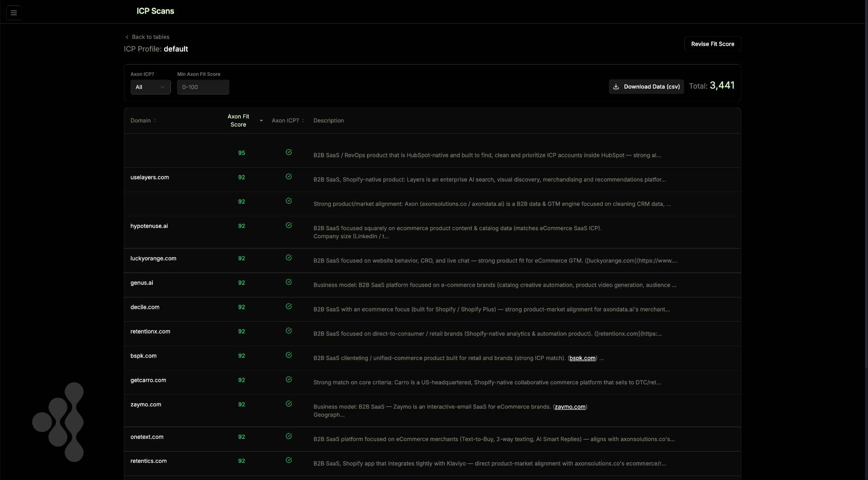Click the back chevron arrow icon

point(127,37)
